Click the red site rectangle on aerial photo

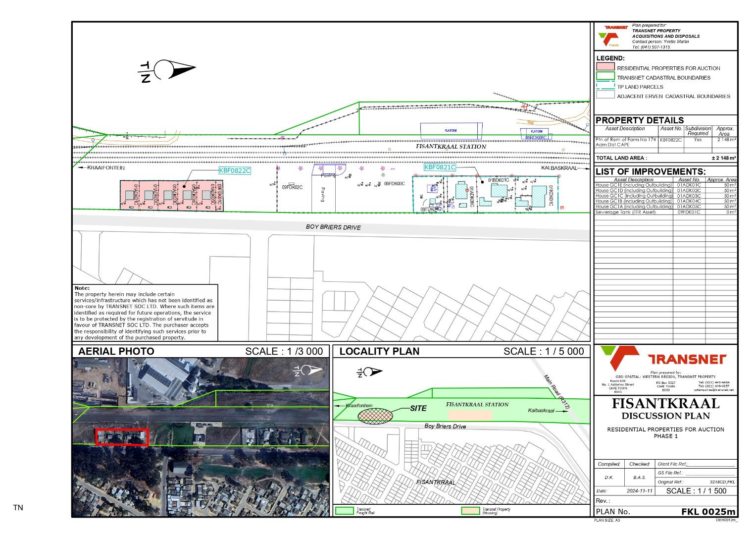122,437
